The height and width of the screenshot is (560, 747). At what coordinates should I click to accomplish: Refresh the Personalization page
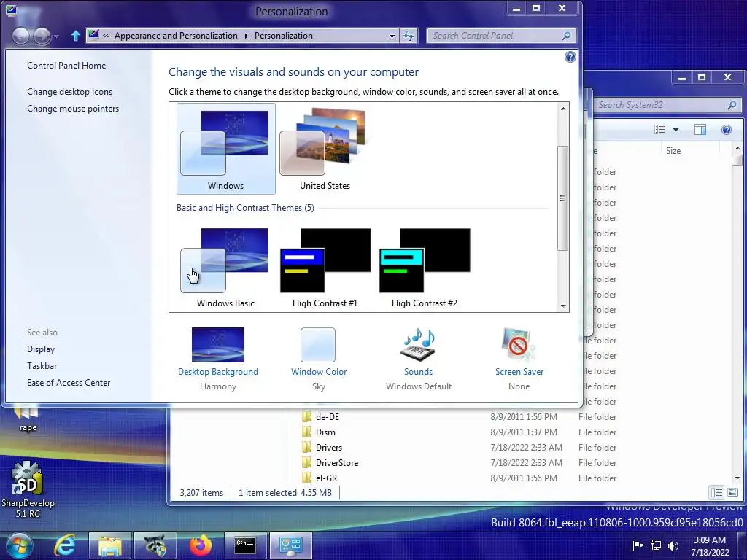409,36
